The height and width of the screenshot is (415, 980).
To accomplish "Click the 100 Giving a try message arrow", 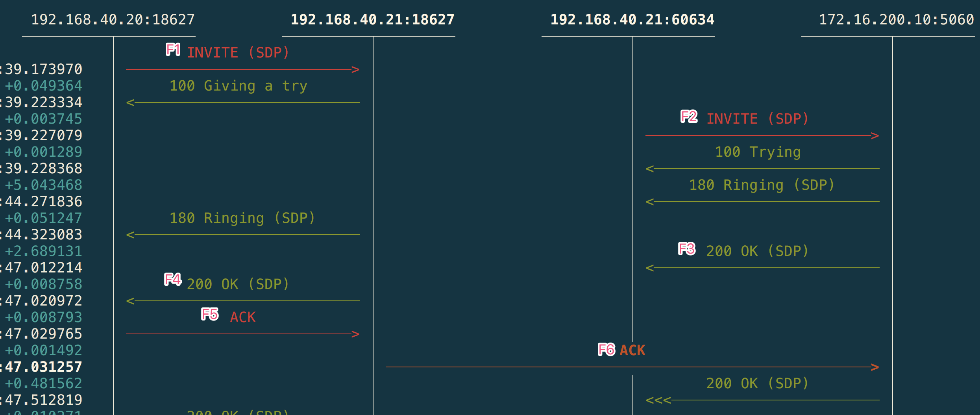I will click(243, 102).
